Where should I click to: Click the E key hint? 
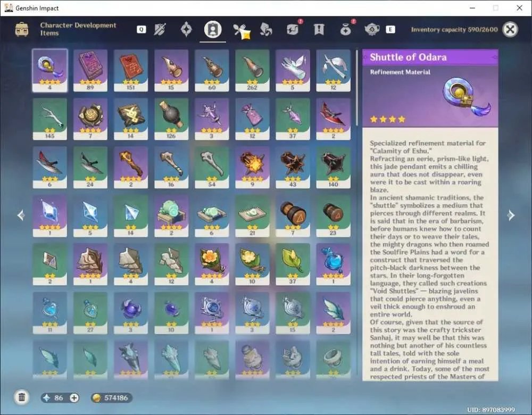[x=390, y=29]
